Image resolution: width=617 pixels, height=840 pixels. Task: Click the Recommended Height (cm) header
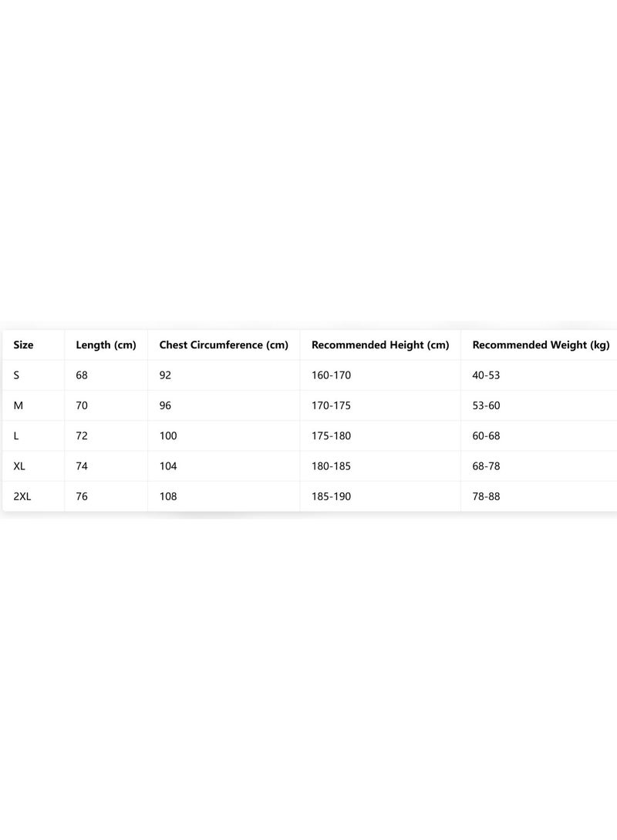[380, 345]
